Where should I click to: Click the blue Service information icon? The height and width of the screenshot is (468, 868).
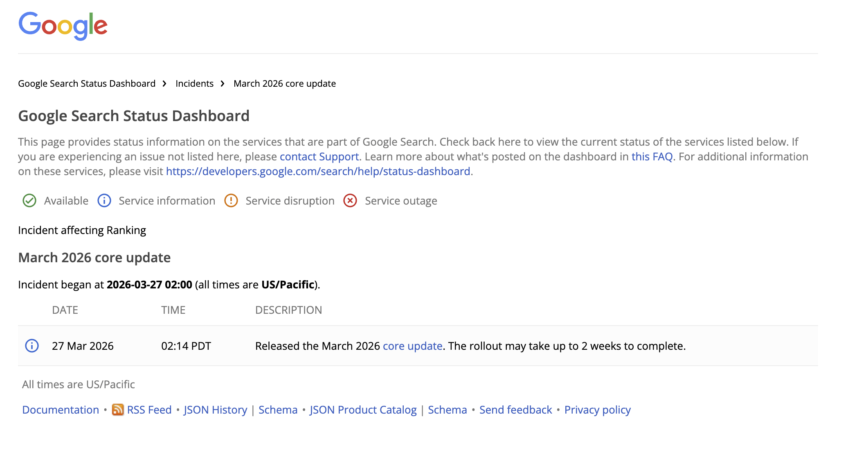coord(104,200)
